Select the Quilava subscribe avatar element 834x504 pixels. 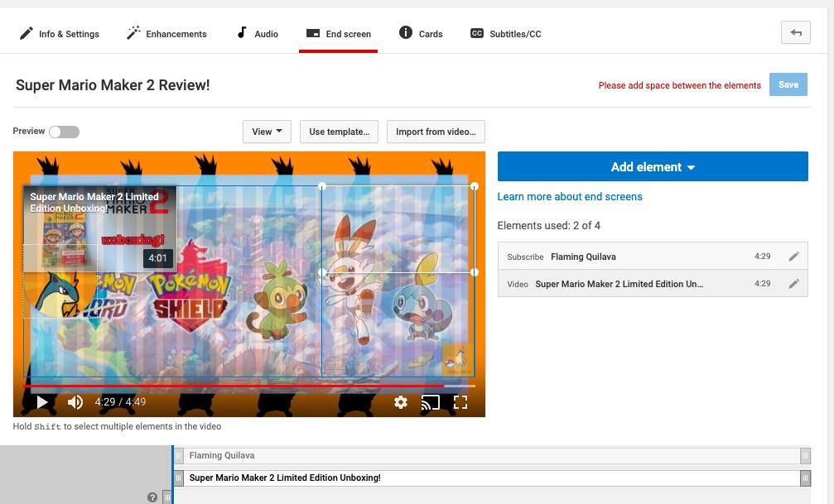pyautogui.click(x=60, y=281)
